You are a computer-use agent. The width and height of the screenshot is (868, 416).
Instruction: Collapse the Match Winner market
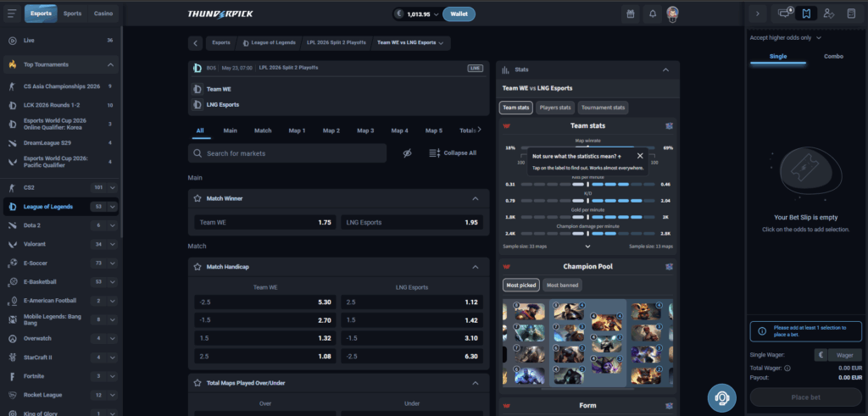tap(475, 198)
